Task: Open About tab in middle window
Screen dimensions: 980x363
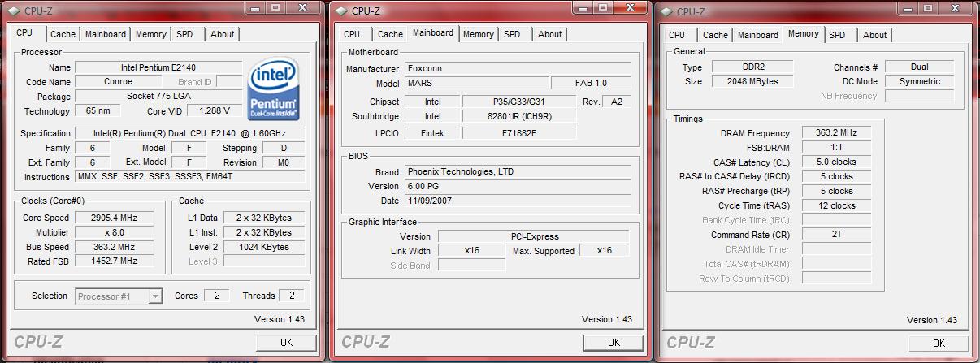Action: pos(549,34)
